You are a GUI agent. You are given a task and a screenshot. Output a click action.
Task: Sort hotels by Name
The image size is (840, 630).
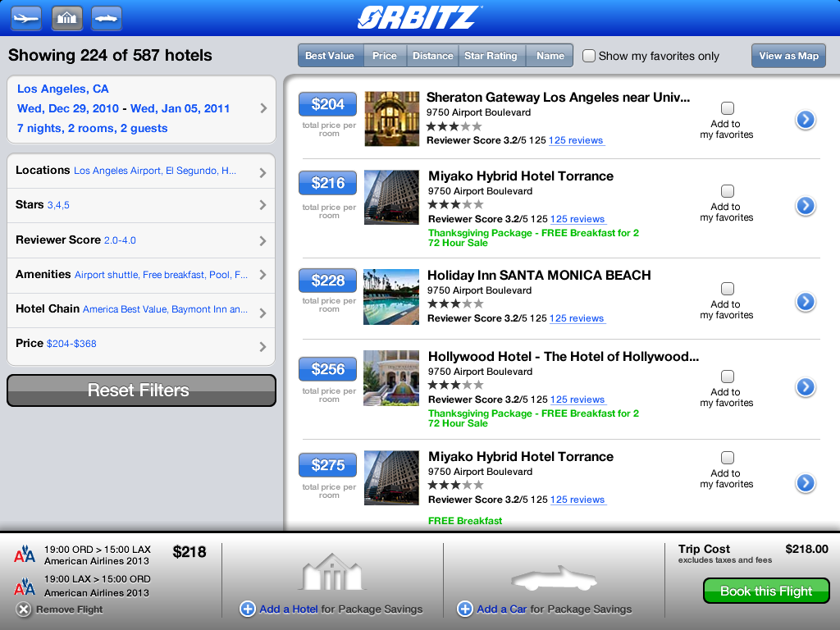(x=550, y=56)
